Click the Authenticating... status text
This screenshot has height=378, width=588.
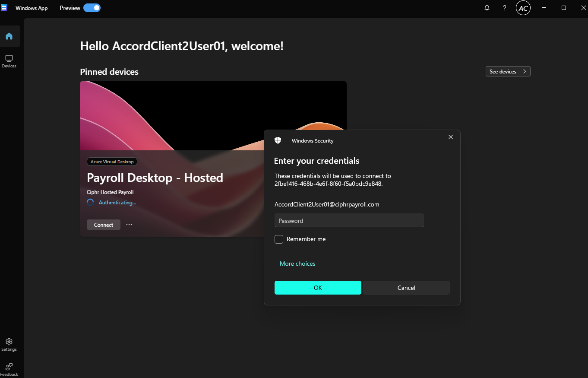(117, 202)
